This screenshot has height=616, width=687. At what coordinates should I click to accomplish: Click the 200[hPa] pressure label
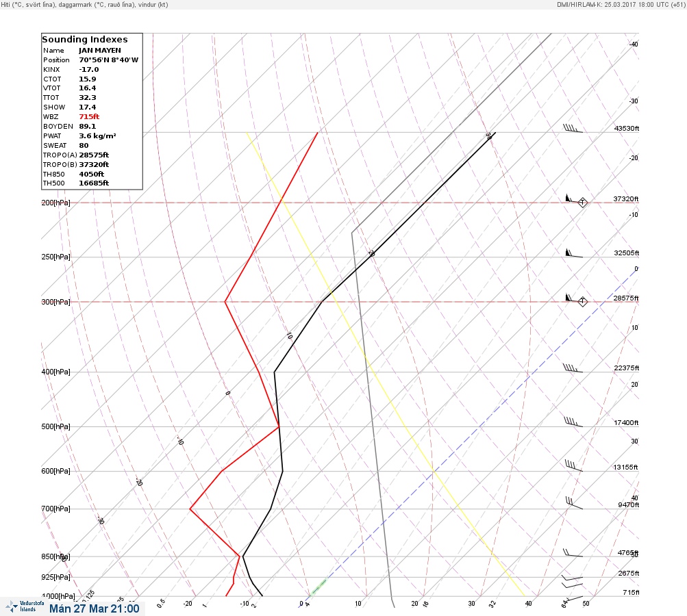coord(55,203)
